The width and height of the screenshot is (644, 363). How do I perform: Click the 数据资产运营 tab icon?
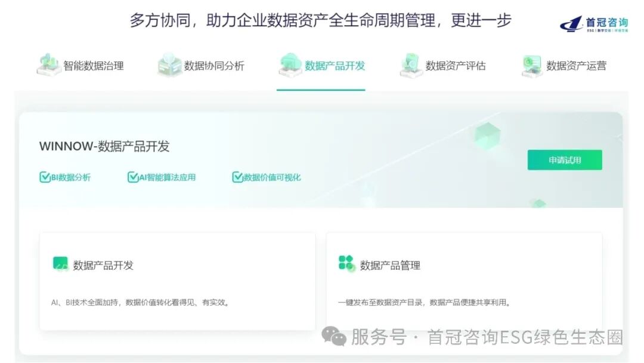[x=532, y=65]
